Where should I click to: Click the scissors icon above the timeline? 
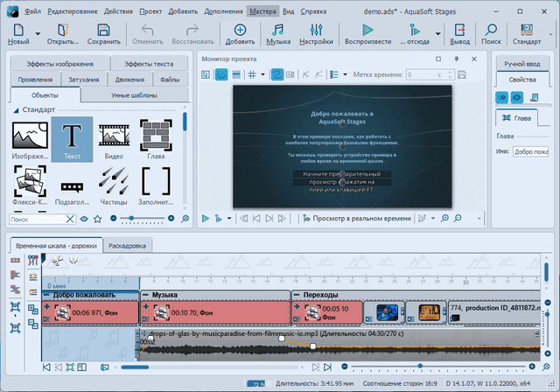57,262
